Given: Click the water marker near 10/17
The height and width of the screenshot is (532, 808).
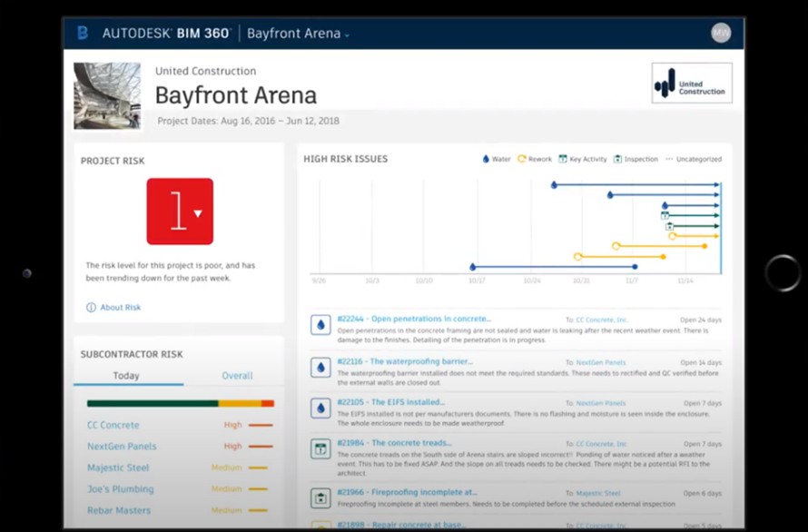Looking at the screenshot, I should pos(472,267).
